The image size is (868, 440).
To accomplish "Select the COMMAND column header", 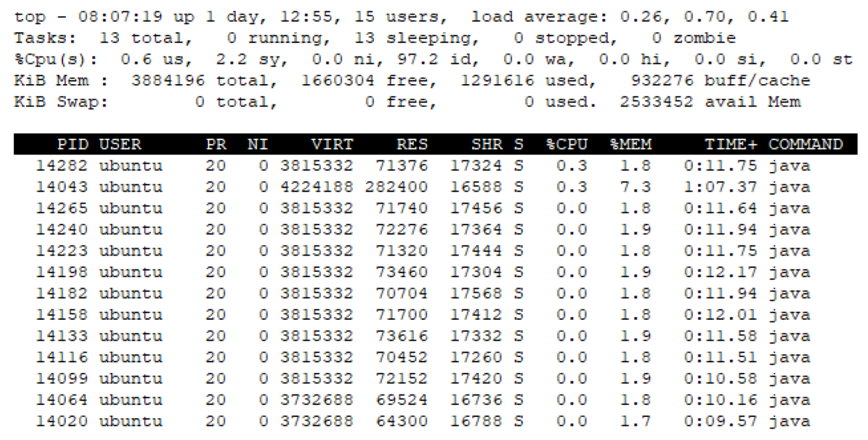I will [x=806, y=144].
